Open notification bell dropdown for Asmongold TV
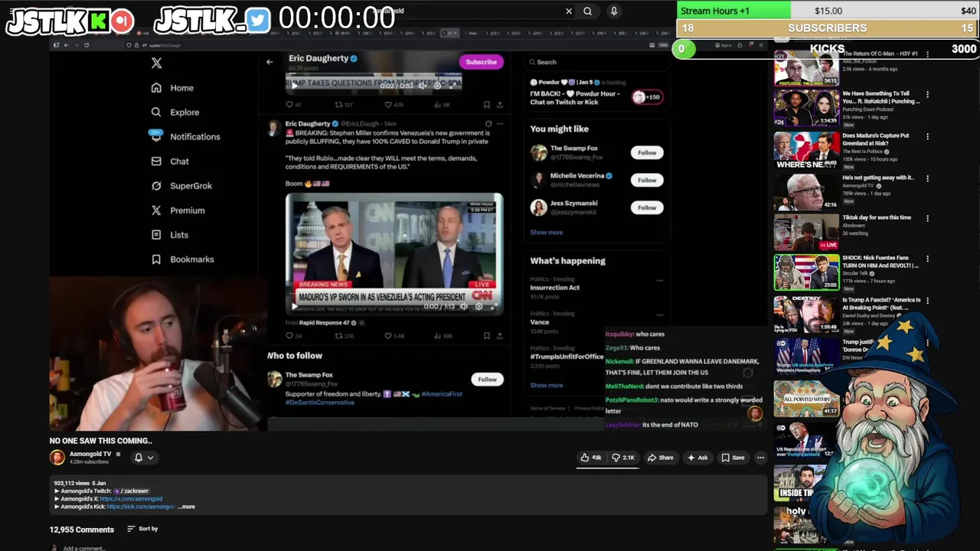 pyautogui.click(x=144, y=458)
